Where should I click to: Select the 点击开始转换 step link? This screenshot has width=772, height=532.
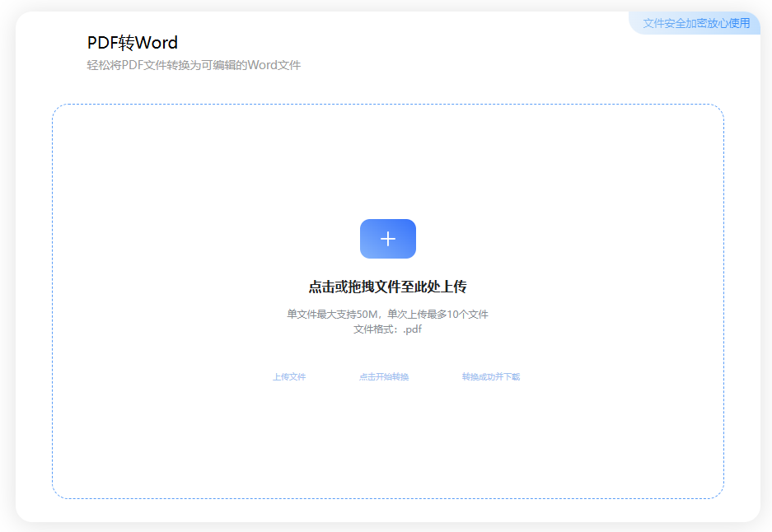[x=382, y=376]
